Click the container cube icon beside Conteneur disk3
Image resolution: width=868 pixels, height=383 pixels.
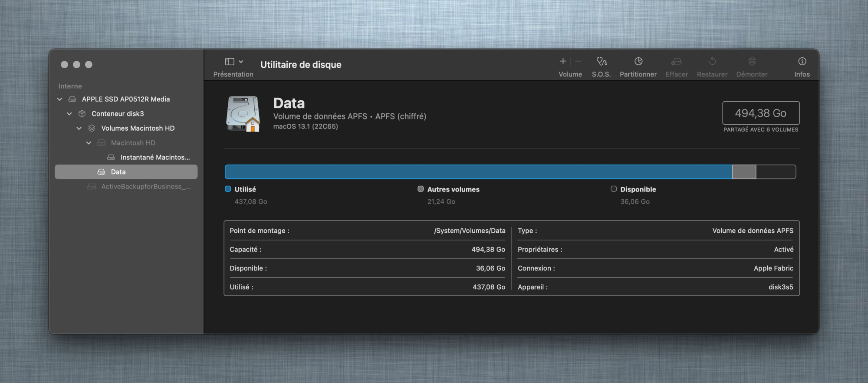point(82,114)
